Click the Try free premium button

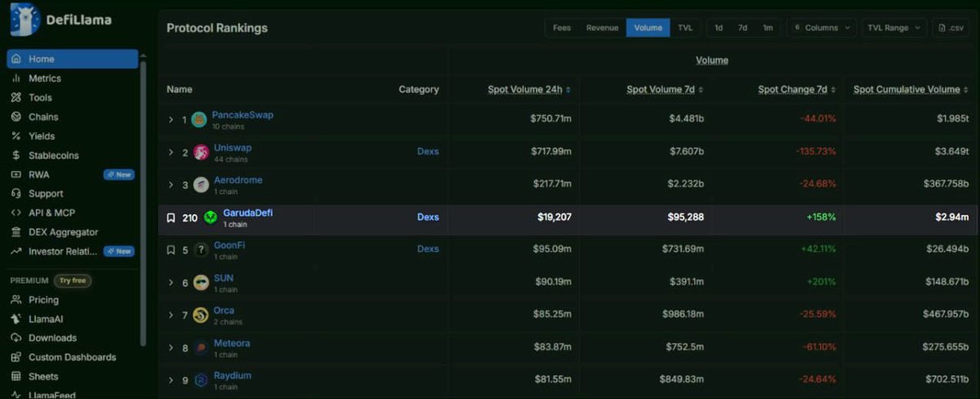(73, 280)
